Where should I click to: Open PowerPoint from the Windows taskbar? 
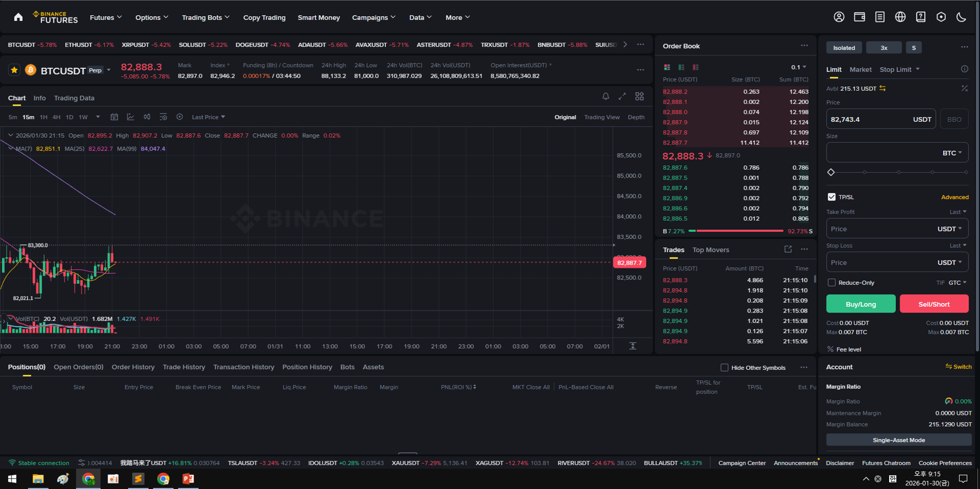188,478
